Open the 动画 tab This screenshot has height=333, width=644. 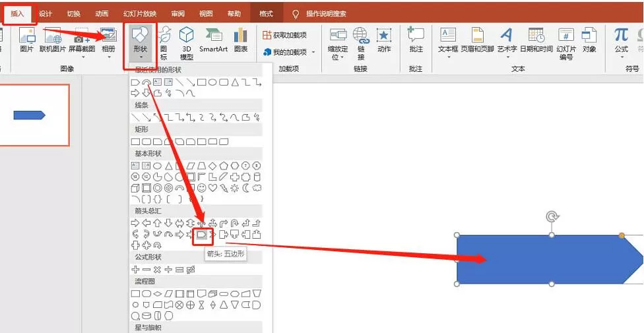tap(102, 14)
